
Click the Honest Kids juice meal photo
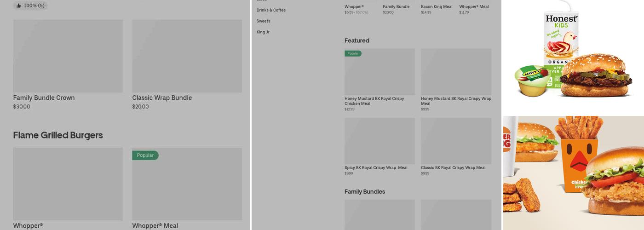coord(573,55)
